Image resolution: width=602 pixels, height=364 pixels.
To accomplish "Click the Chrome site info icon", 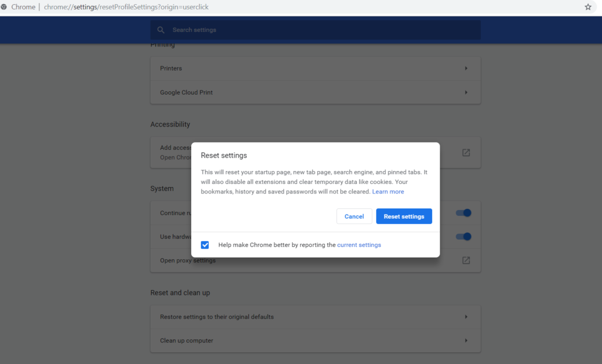I will coord(4,7).
